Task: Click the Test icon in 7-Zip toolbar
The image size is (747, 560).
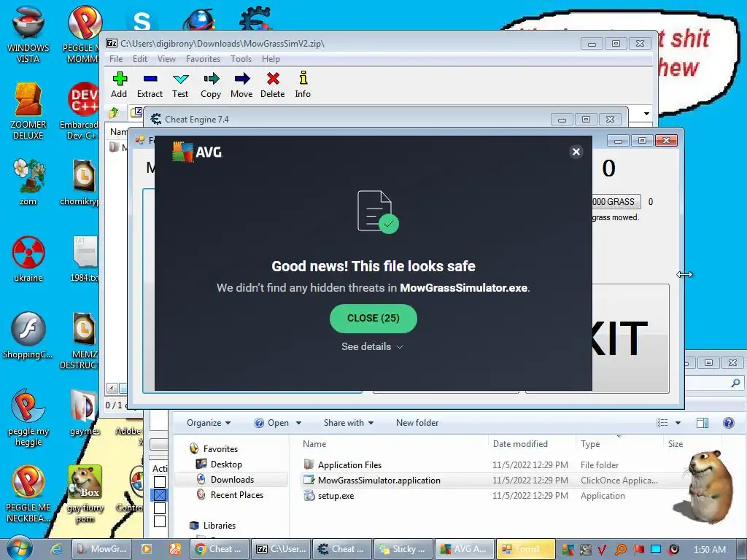Action: coord(181,79)
